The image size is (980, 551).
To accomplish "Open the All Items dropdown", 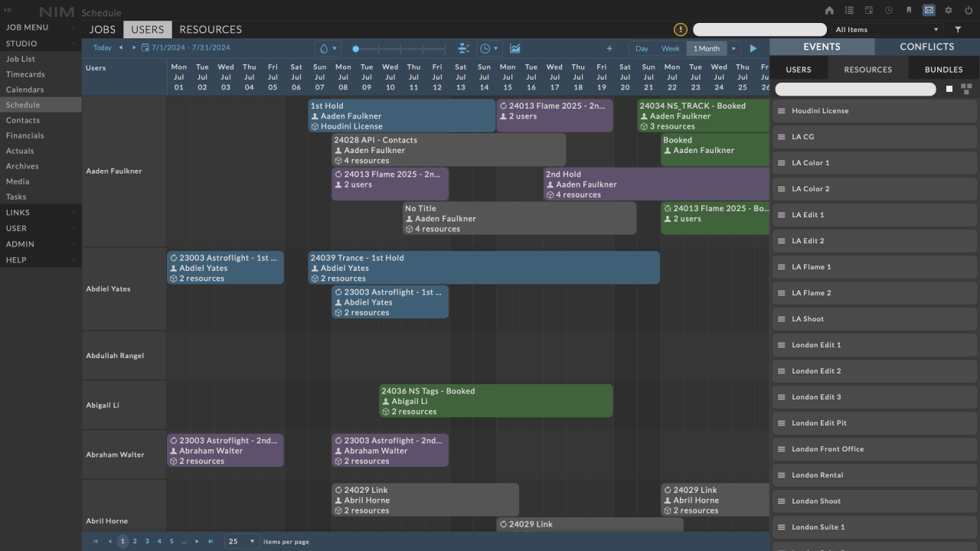I will point(887,30).
